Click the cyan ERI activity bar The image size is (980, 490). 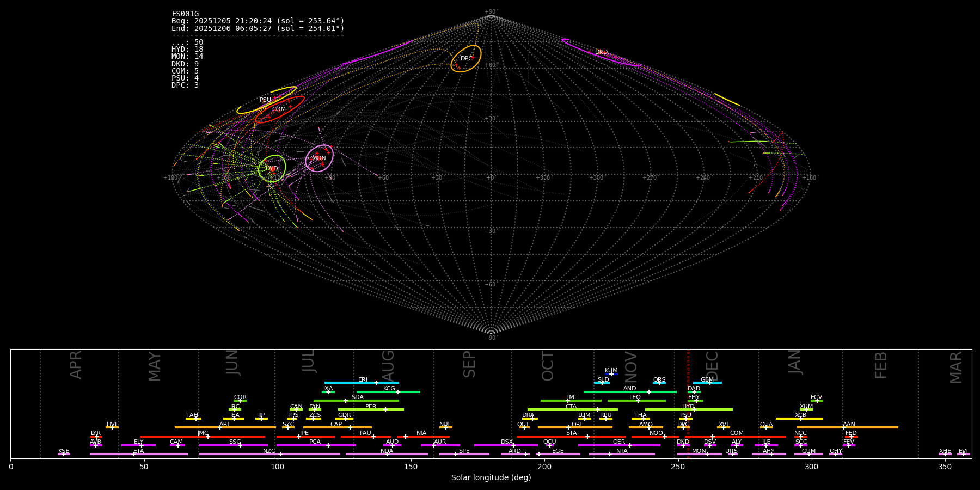(x=362, y=383)
